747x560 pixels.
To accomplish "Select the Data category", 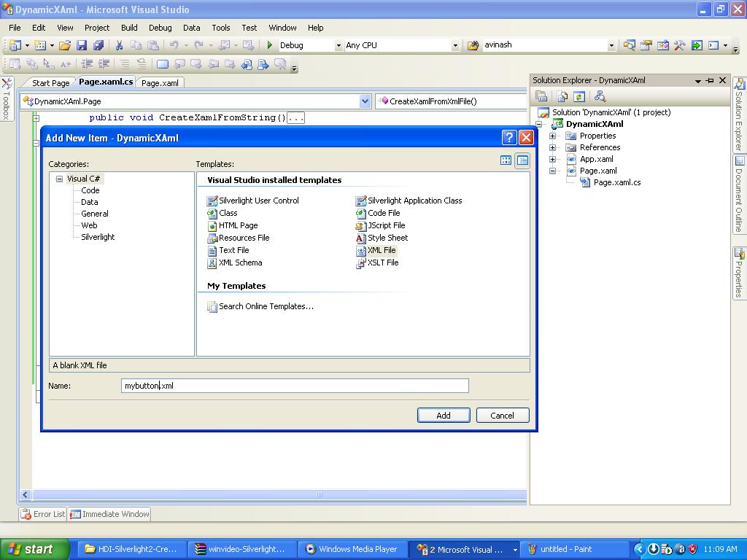I will pyautogui.click(x=90, y=202).
